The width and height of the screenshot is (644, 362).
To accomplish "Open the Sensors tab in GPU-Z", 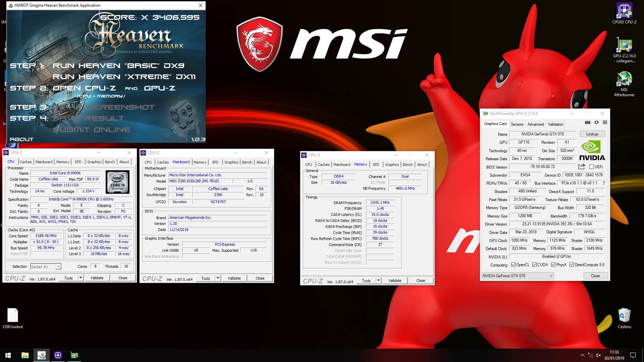I will point(517,124).
